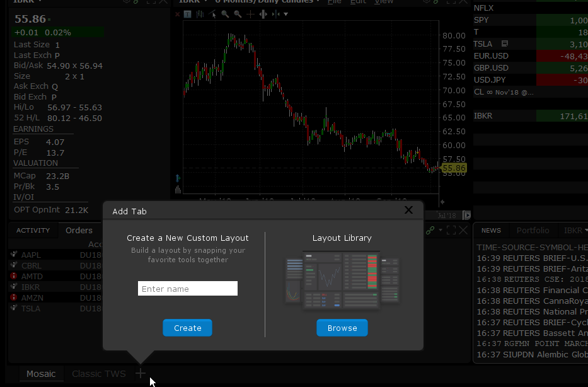Click the green link icon in activity panel
Viewport: 588px width, 387px height.
(430, 230)
